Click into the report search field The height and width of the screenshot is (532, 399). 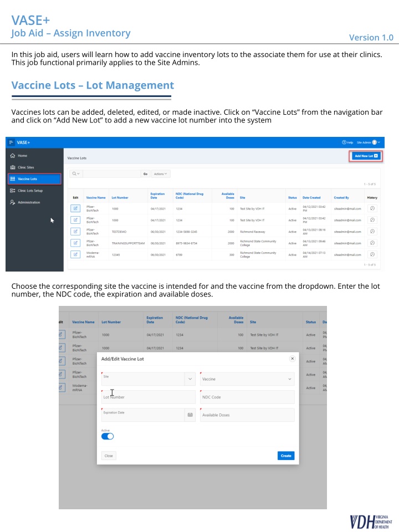tap(111, 173)
